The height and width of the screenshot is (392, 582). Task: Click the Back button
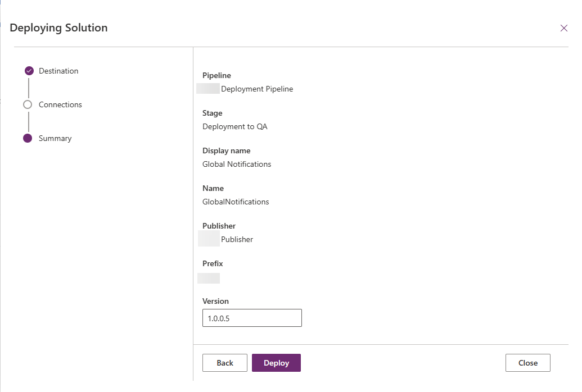[224, 363]
